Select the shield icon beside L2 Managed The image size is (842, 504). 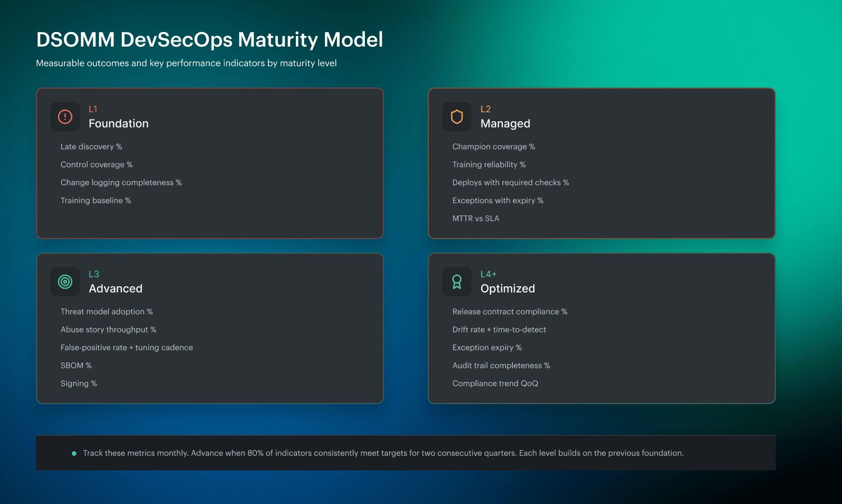pyautogui.click(x=456, y=117)
